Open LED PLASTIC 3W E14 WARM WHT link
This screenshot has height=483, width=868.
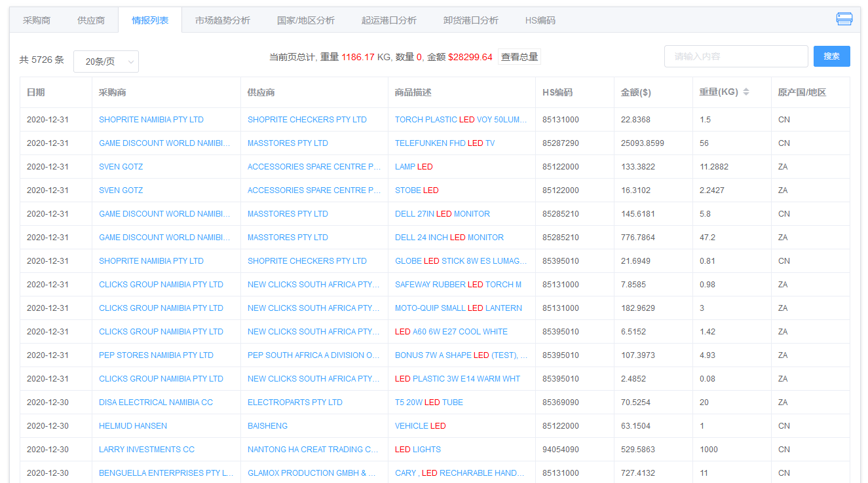point(457,379)
